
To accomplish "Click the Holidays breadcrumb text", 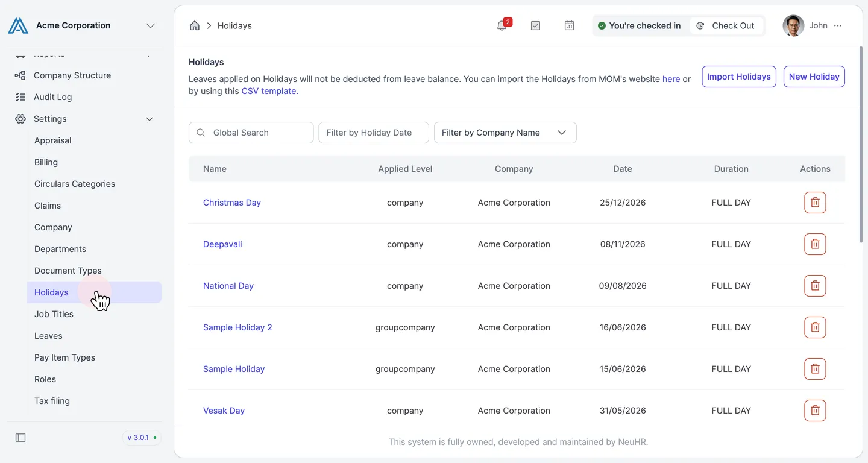I will tap(234, 25).
